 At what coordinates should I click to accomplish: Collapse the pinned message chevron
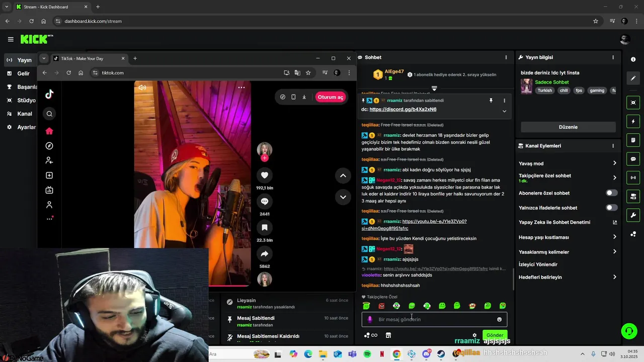[x=504, y=111]
